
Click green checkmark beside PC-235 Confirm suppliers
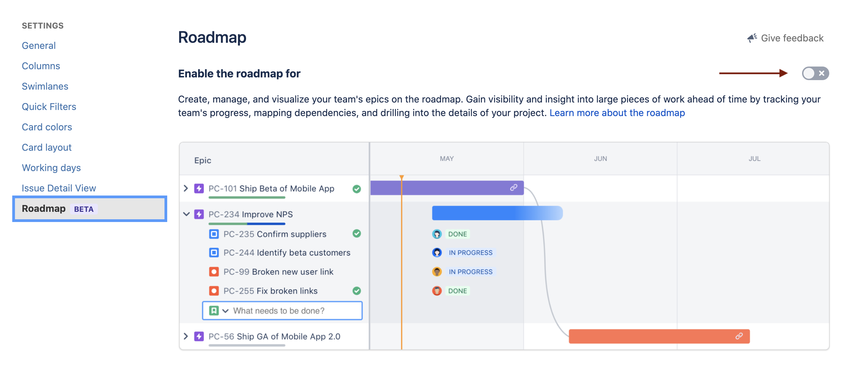[357, 234]
